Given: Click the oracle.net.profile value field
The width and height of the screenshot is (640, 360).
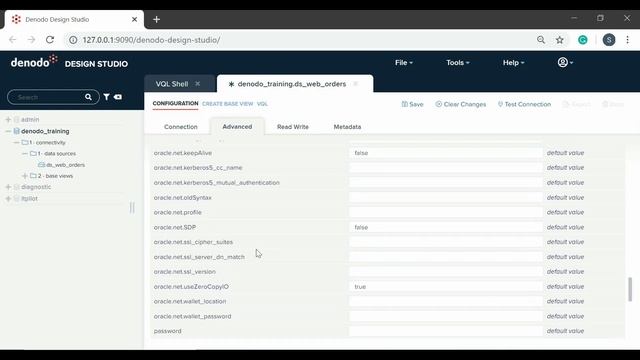Looking at the screenshot, I should pos(446,212).
